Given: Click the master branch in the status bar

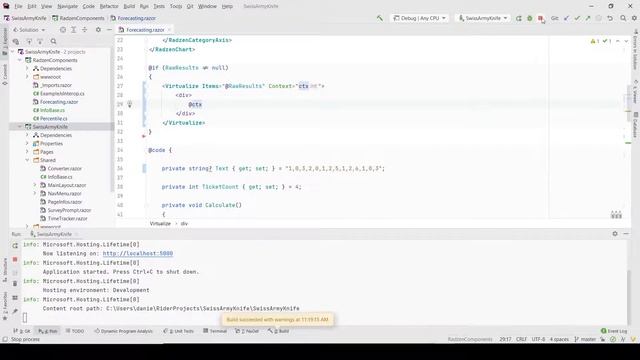Looking at the screenshot, I should [x=585, y=339].
